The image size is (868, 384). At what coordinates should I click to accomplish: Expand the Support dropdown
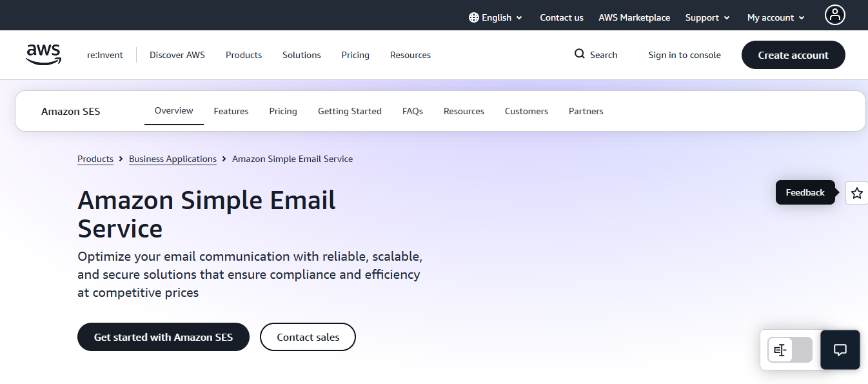(707, 17)
